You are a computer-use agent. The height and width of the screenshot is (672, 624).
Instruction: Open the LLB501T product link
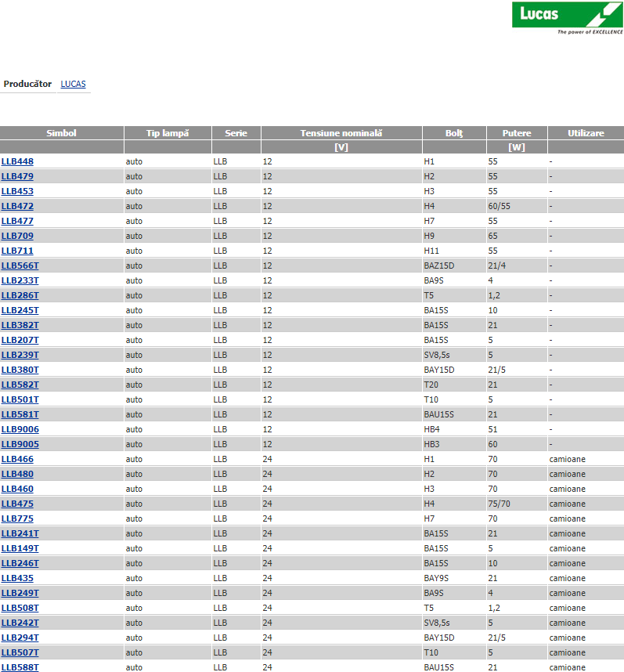(x=20, y=399)
